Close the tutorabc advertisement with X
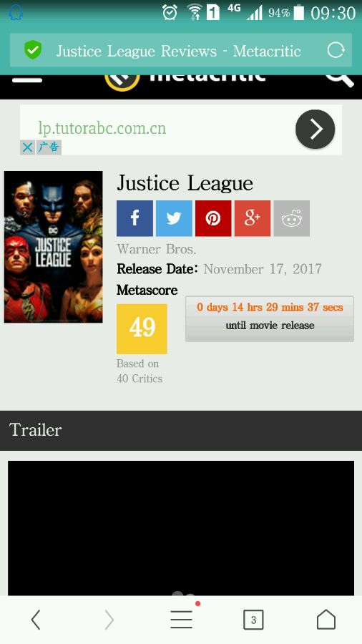 tap(27, 147)
